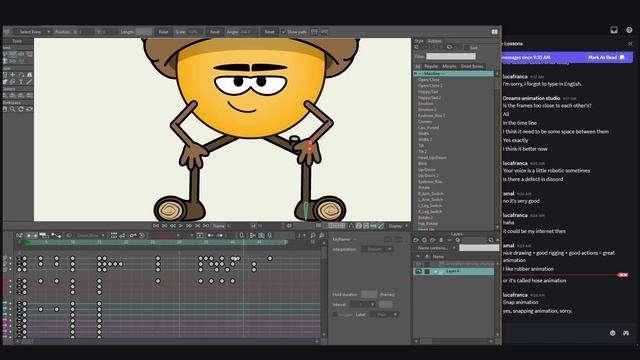Select the Hat_Rotate action
The image size is (640, 360).
click(428, 224)
